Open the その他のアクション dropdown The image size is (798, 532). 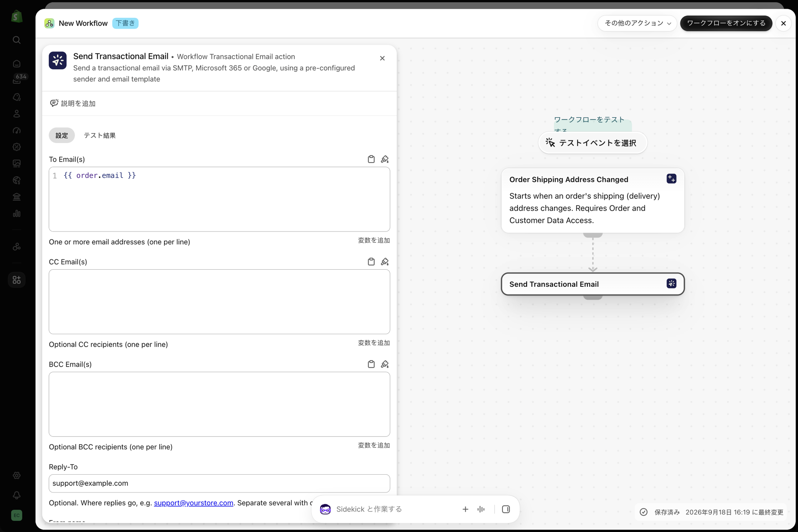click(x=637, y=23)
